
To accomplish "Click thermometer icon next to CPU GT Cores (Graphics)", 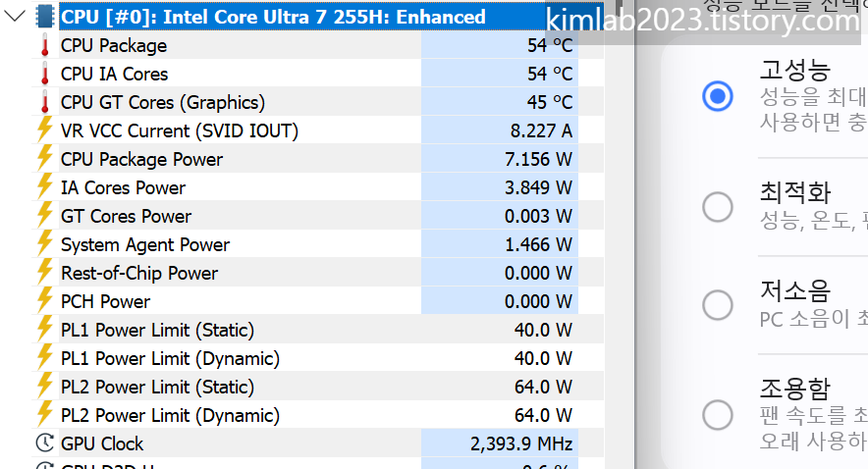I will click(45, 102).
